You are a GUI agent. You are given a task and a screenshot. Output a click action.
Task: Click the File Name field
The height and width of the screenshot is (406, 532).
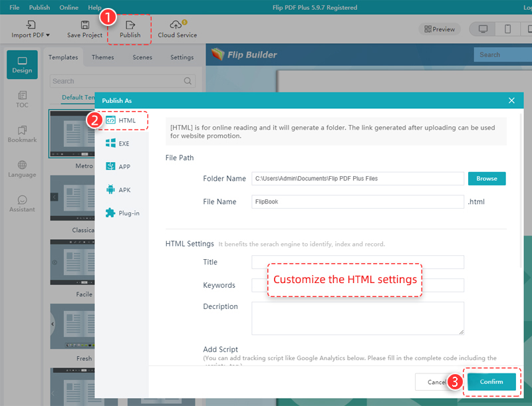pyautogui.click(x=358, y=201)
